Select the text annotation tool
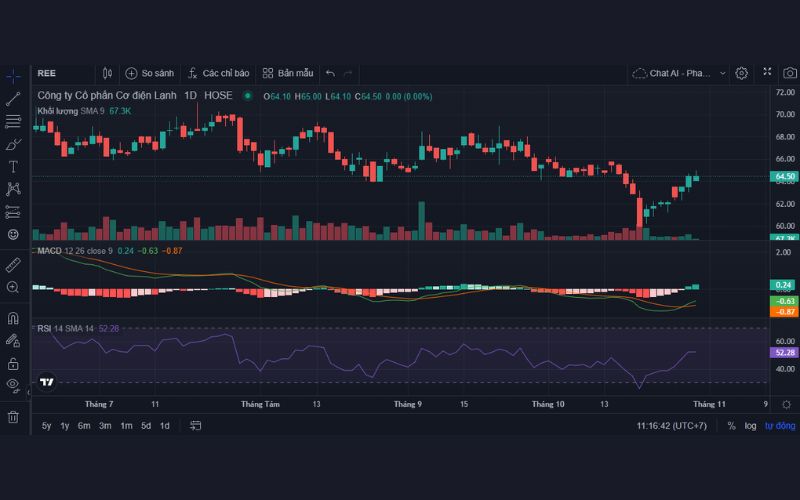Viewport: 800px width, 500px height. coord(13,167)
